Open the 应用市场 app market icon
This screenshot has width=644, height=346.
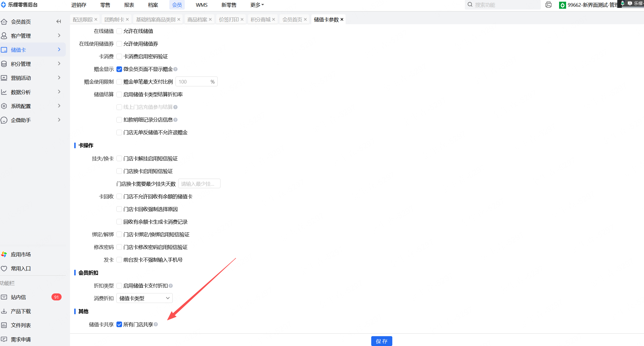4,254
